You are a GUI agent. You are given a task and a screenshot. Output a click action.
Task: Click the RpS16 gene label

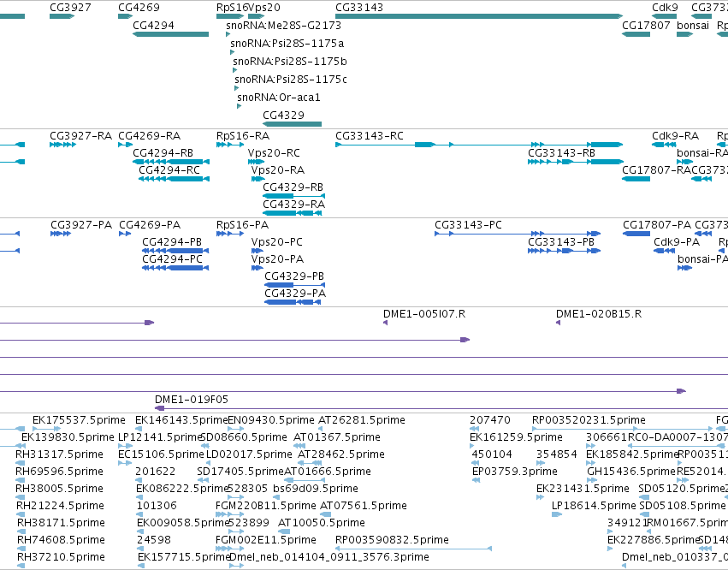click(232, 8)
